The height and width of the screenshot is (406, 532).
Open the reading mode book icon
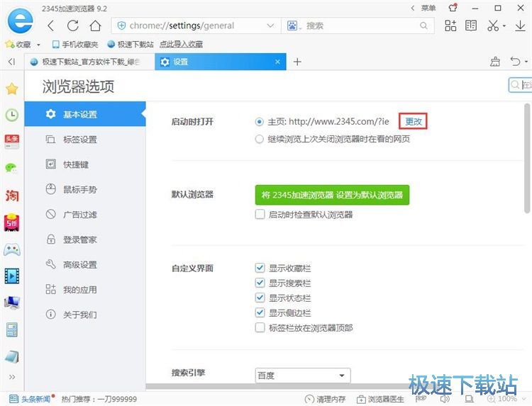[x=471, y=26]
